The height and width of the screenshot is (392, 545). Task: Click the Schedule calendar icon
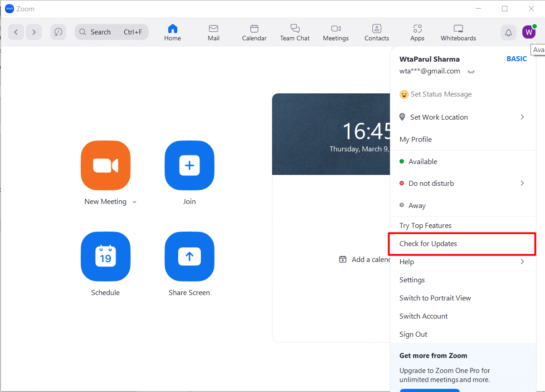click(x=106, y=256)
